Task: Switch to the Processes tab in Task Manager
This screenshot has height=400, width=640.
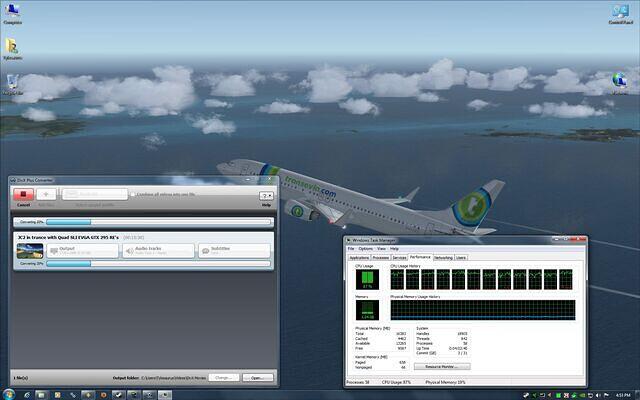Action: (x=382, y=257)
